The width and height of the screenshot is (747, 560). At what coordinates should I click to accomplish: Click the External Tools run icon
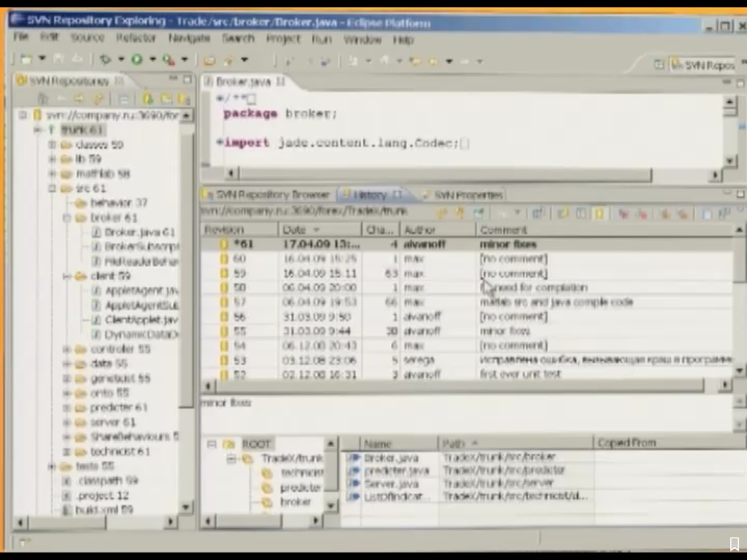click(169, 60)
